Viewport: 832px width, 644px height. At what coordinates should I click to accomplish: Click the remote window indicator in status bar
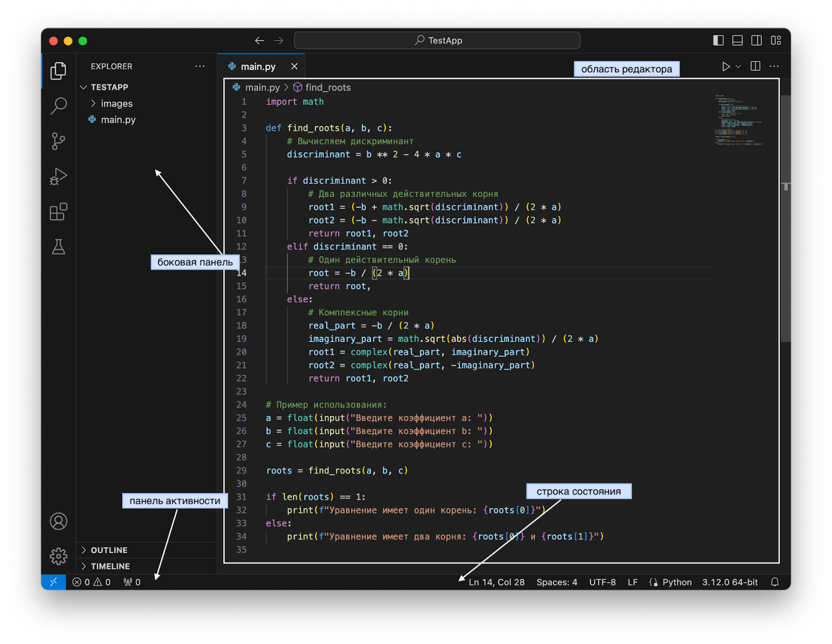pyautogui.click(x=54, y=582)
